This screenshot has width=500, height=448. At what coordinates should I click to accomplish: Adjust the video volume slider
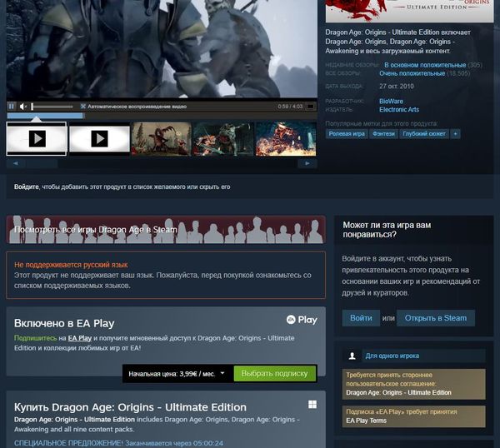point(52,107)
